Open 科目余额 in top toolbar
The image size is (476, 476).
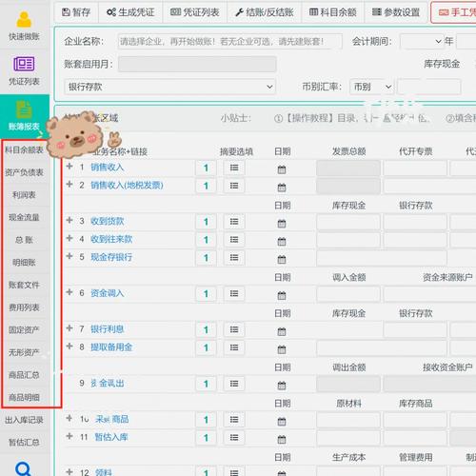coord(333,12)
